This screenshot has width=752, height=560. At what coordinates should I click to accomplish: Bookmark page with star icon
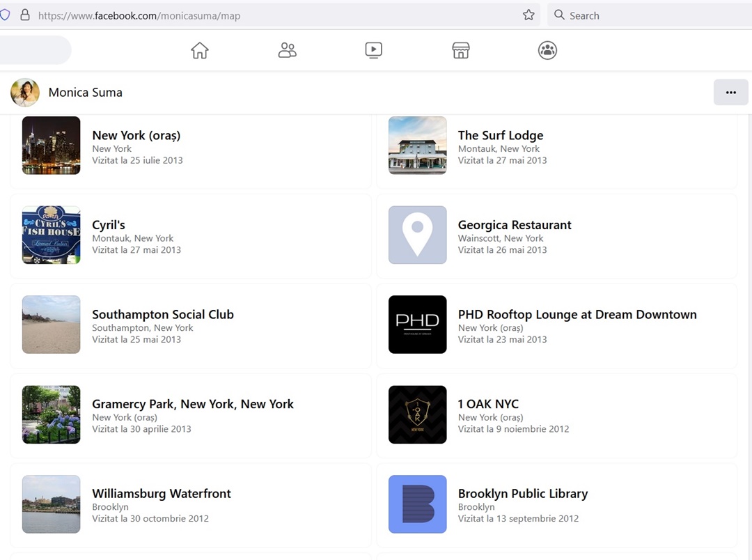click(x=528, y=15)
